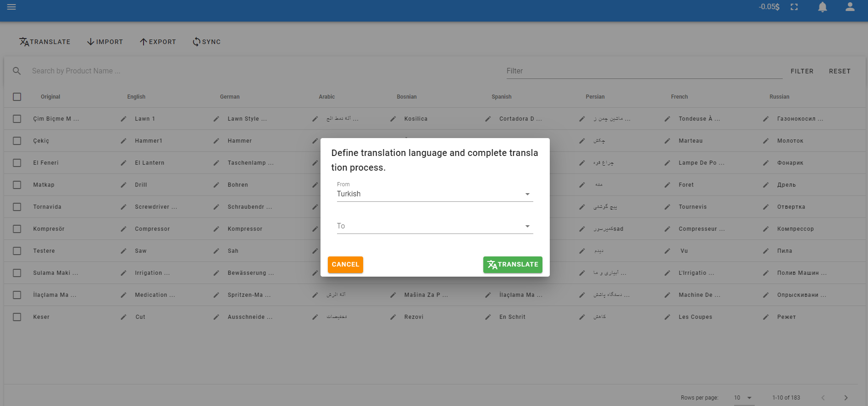Go to next table page arrow

pos(846,398)
